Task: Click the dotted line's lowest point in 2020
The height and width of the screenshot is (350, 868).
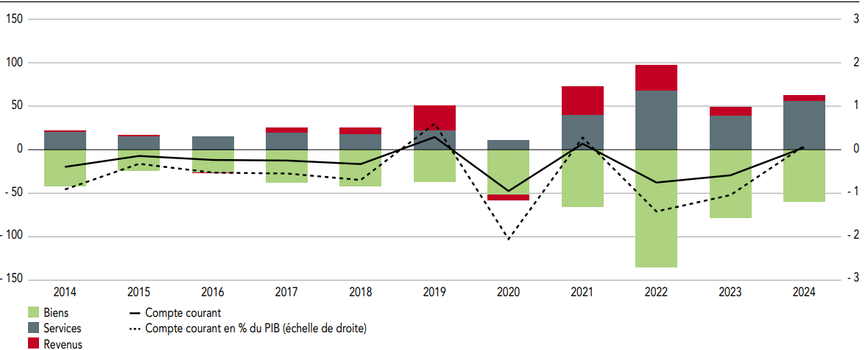Action: coord(508,239)
